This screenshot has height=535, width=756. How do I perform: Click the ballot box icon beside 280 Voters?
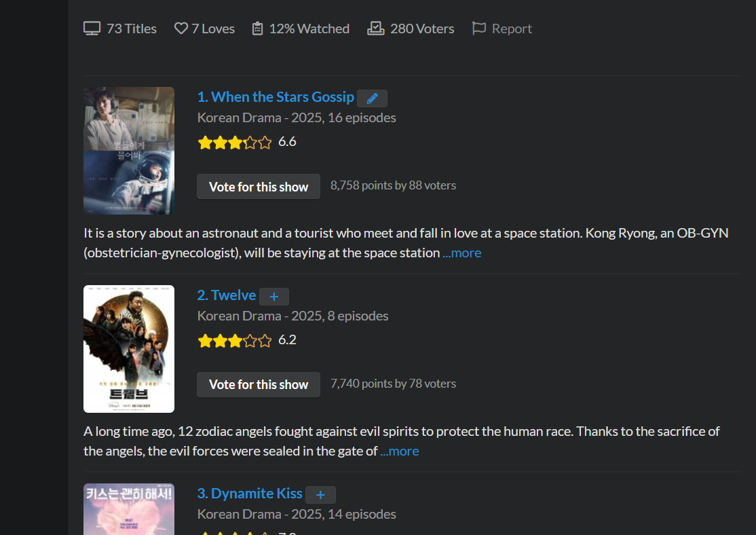tap(375, 29)
